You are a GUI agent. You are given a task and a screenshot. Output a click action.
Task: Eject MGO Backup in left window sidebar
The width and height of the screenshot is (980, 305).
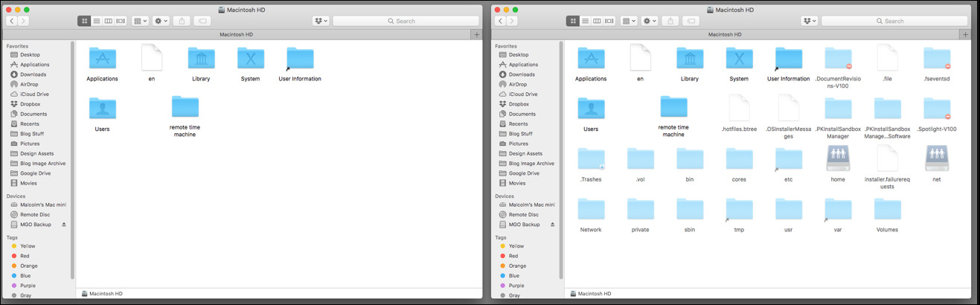tap(64, 225)
